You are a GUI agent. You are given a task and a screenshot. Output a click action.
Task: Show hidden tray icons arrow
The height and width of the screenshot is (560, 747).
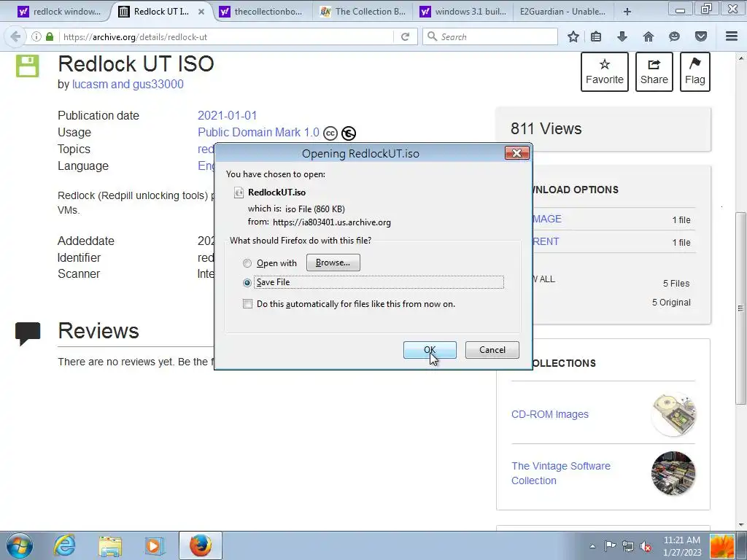pos(592,546)
